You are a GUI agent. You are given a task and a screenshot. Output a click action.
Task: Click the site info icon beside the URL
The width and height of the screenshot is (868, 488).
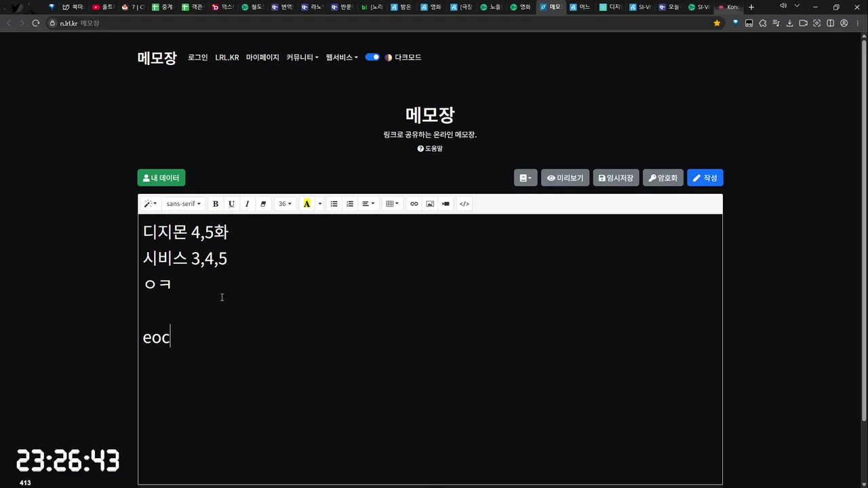tap(52, 23)
